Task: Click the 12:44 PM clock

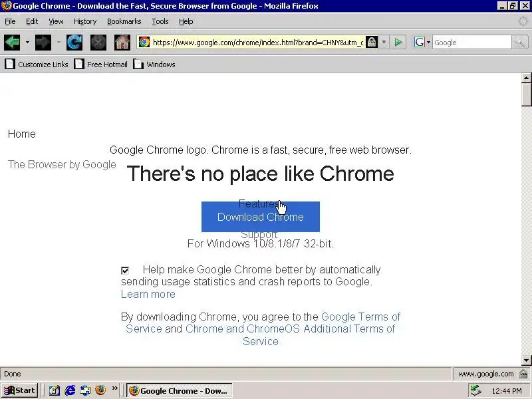Action: 507,391
